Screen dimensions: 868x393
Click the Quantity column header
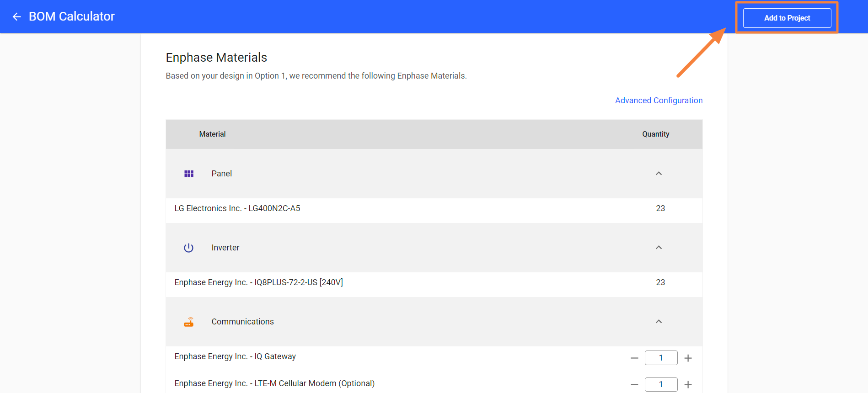point(655,134)
